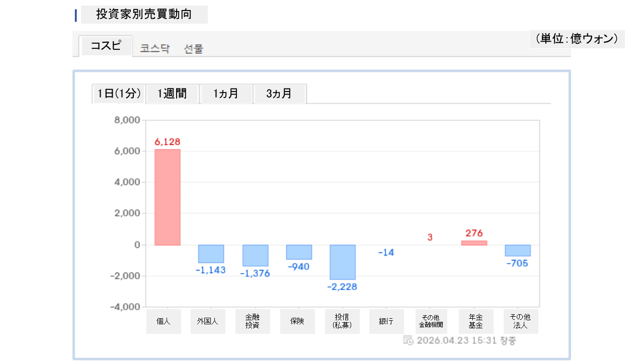Choose the 3ヵ月 period tab
Viewport: 644px width, 362px height.
click(x=279, y=94)
